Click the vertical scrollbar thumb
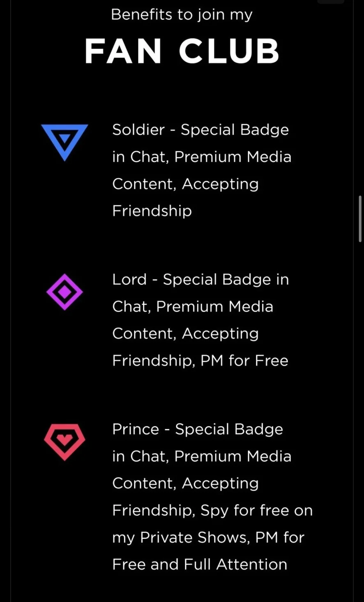Screen dimensions: 364x602 pos(360,219)
